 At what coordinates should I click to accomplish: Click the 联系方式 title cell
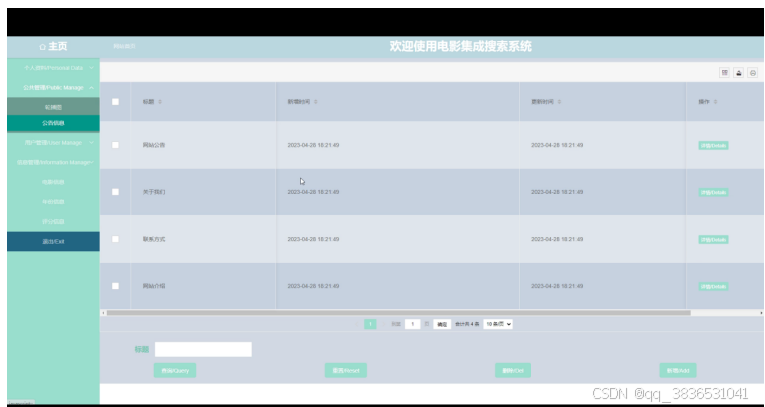[154, 239]
